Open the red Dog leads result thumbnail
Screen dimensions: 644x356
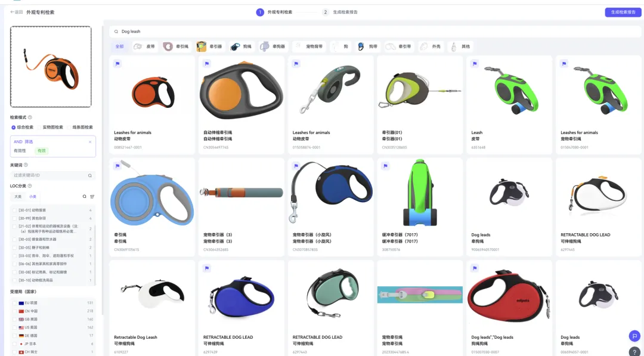509,296
